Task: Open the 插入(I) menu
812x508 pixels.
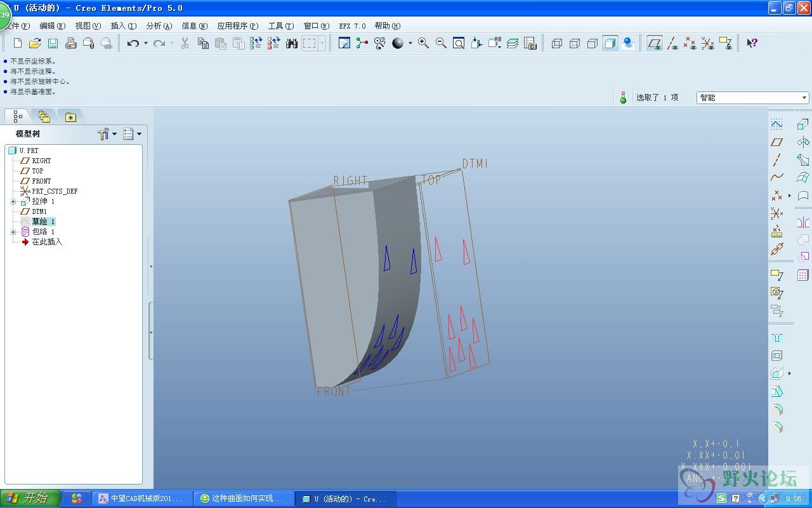Action: [x=123, y=26]
